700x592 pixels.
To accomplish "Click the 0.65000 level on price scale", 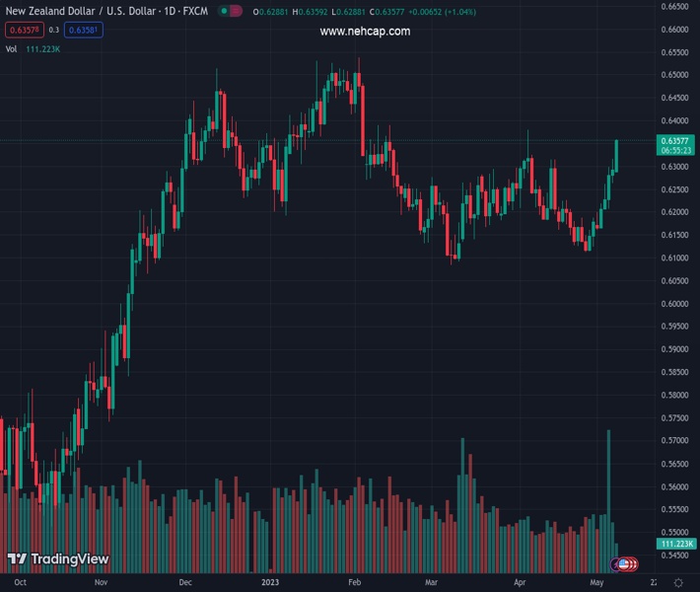I will coord(674,75).
